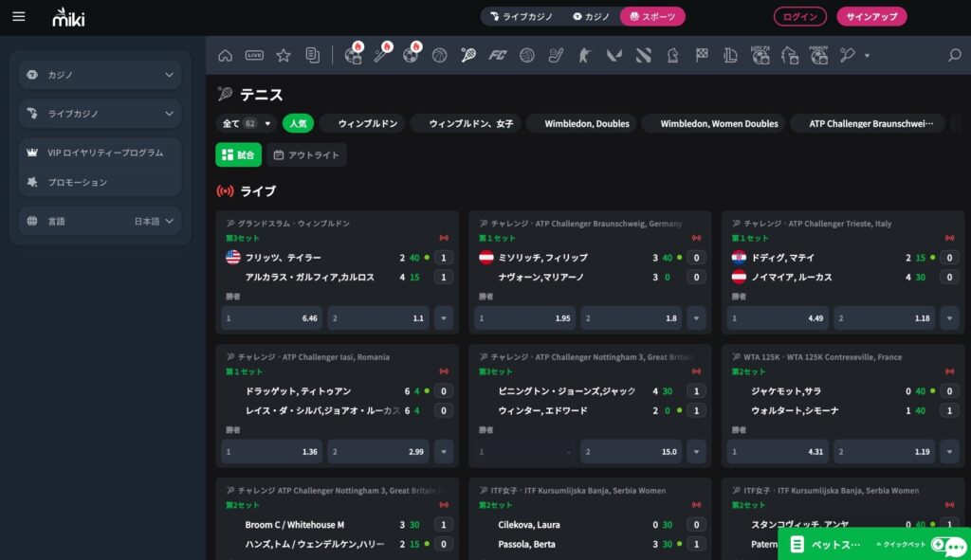Click the サインアップ sign up button
This screenshot has width=971, height=560.
pos(871,17)
